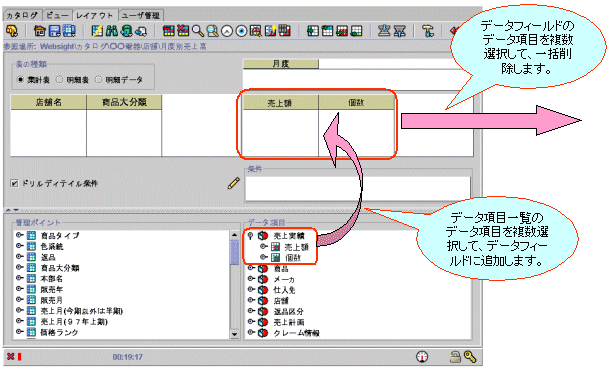
Task: Click the pencil icon beside the drill detail condition
Action: click(x=234, y=183)
